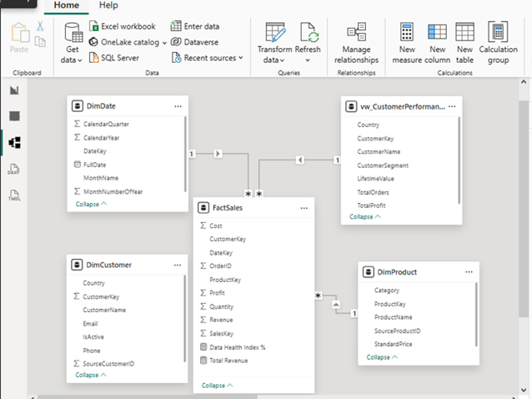Create a New measure
Viewport: 532px width, 399px height.
tap(407, 43)
